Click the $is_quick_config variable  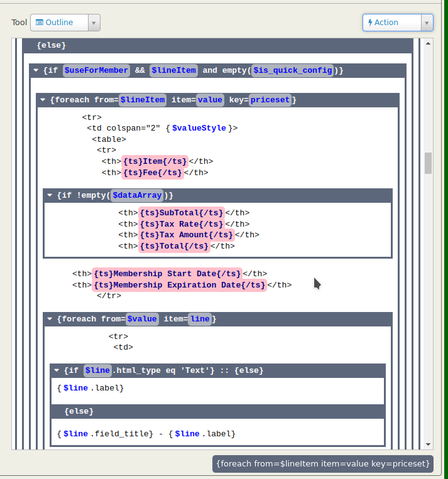(292, 70)
